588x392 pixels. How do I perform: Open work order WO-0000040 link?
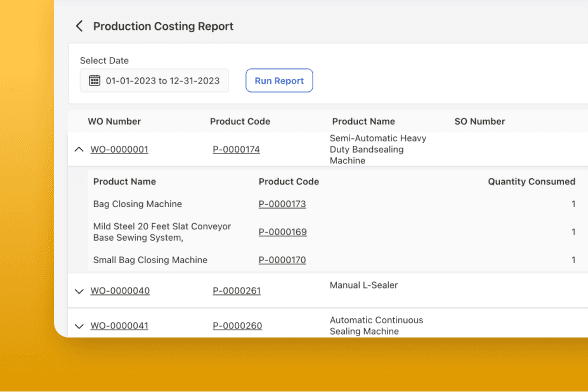(120, 291)
